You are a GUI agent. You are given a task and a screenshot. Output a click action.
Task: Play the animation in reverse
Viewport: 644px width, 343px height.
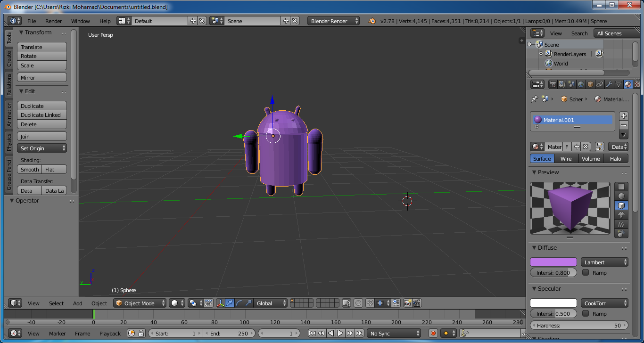pyautogui.click(x=331, y=333)
